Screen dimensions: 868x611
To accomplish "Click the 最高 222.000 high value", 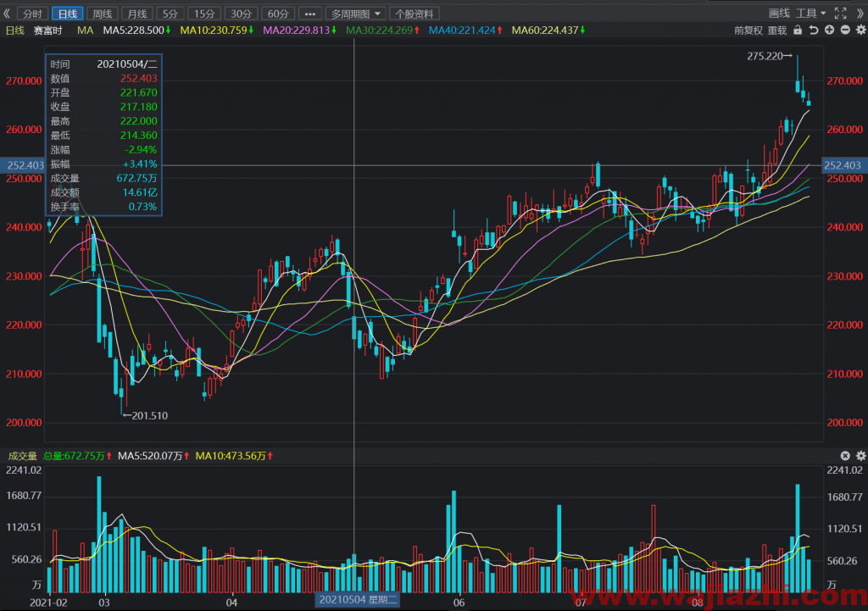I will 138,121.
